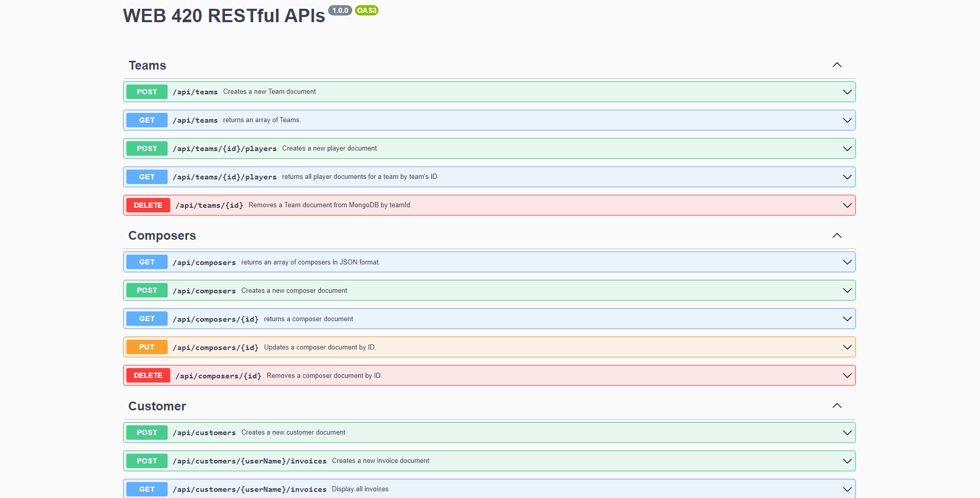This screenshot has width=980, height=498.
Task: Expand POST /api/customers row arrow
Action: point(847,433)
